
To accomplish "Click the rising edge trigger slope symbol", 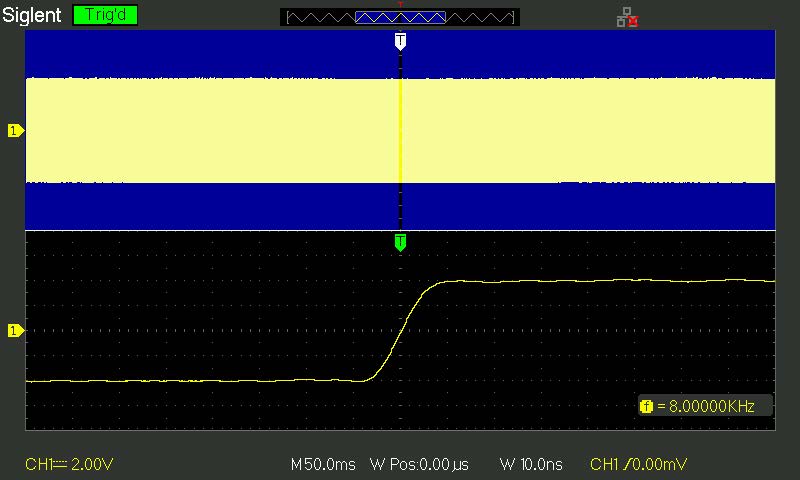I will [x=628, y=464].
